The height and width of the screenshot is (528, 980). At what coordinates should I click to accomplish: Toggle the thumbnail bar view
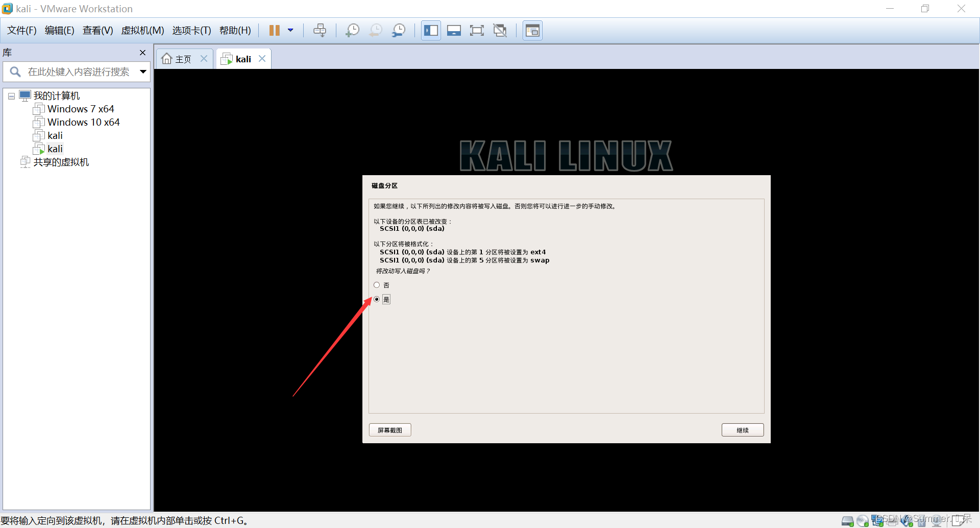[x=454, y=31]
